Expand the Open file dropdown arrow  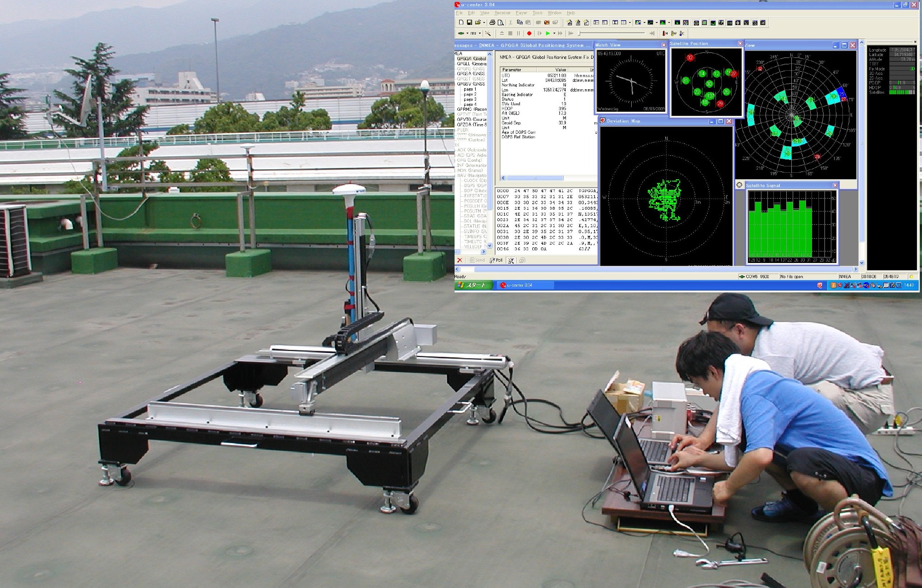pyautogui.click(x=484, y=23)
